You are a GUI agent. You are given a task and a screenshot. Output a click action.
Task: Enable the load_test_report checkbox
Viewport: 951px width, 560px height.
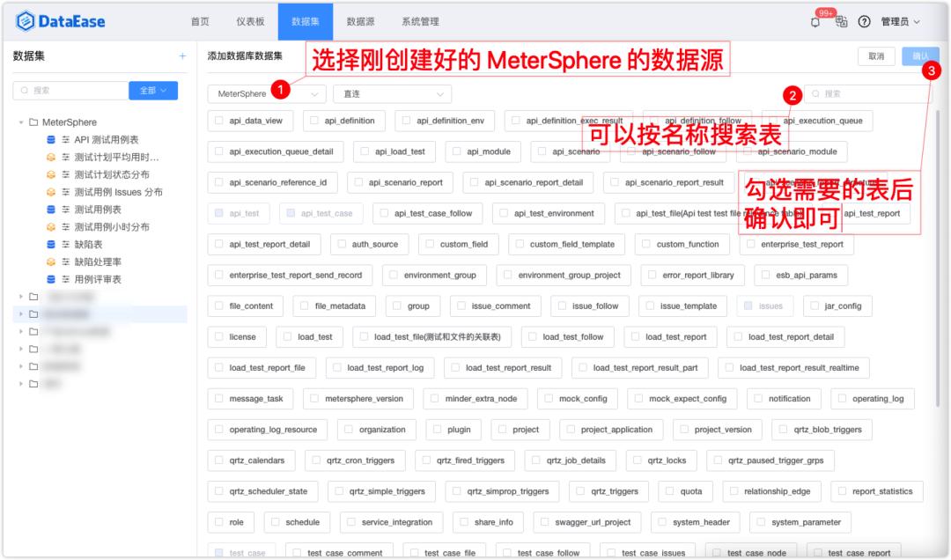(635, 336)
